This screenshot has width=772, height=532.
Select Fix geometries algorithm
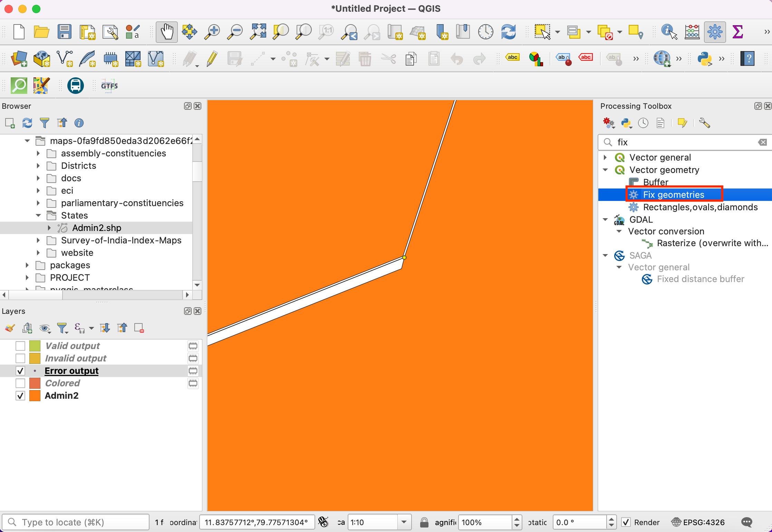[673, 195]
